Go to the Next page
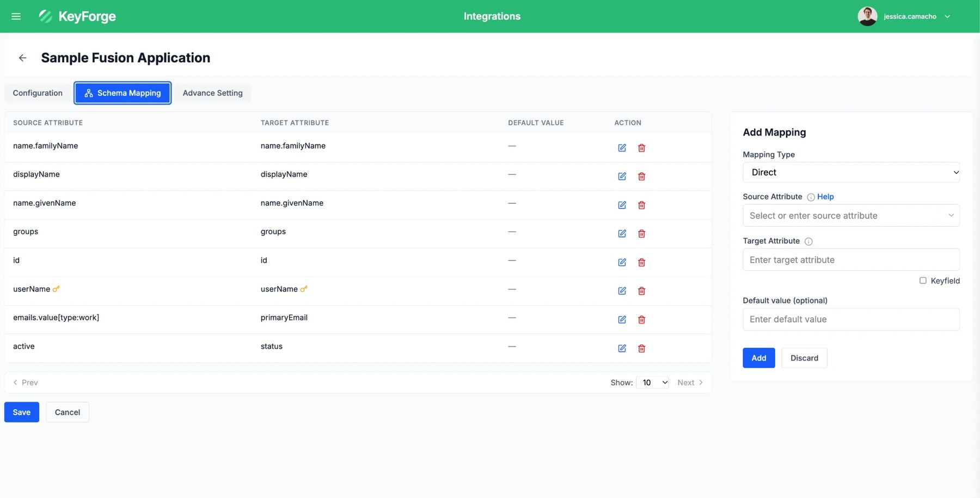The width and height of the screenshot is (980, 498). tap(690, 382)
